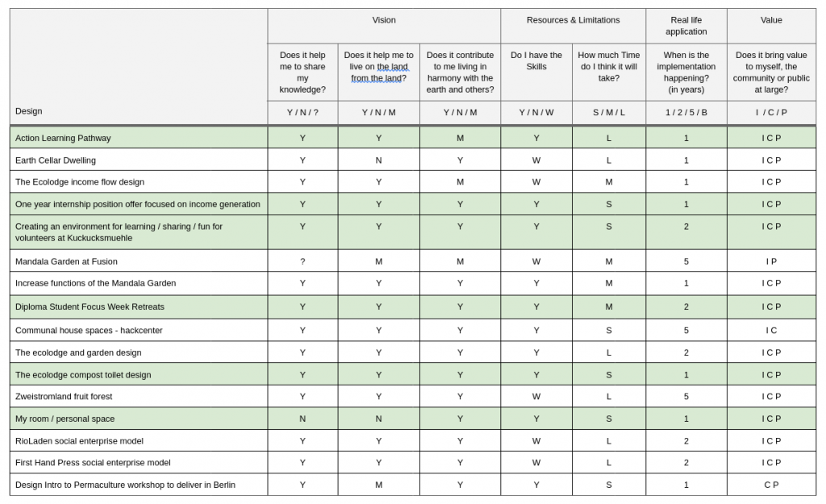Click the "Earth Cellar Dwelling" design name
The width and height of the screenshot is (826, 504).
pyautogui.click(x=56, y=160)
